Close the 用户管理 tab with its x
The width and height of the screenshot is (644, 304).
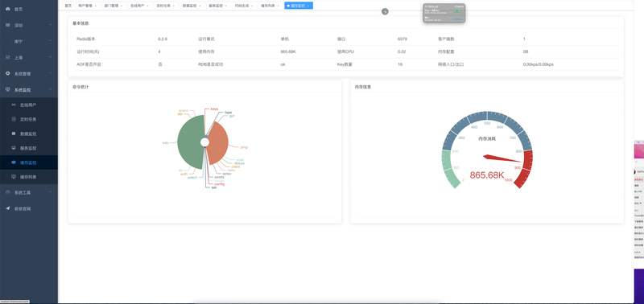click(x=96, y=6)
